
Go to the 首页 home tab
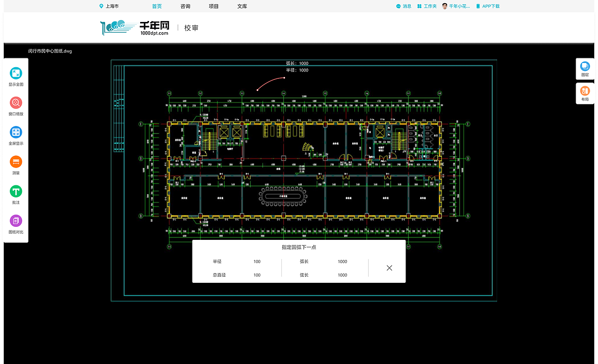coord(157,6)
